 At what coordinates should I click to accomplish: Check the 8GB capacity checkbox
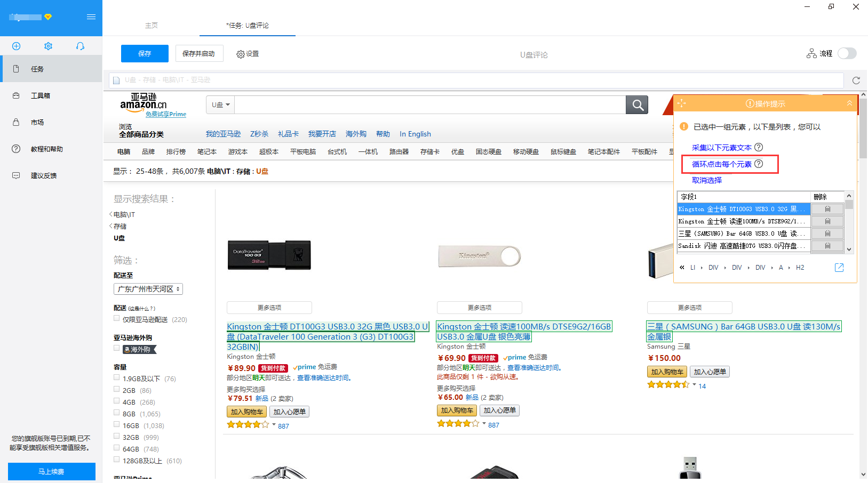point(116,413)
